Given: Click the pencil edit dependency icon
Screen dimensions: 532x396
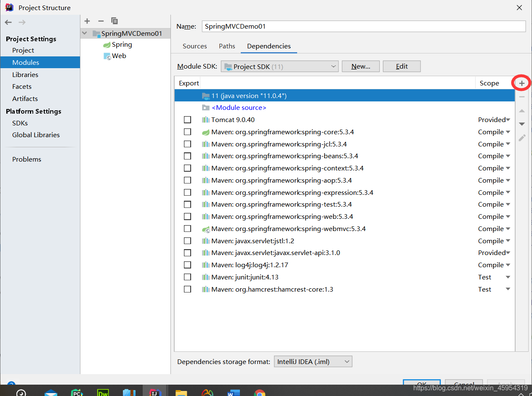Looking at the screenshot, I should pyautogui.click(x=522, y=138).
